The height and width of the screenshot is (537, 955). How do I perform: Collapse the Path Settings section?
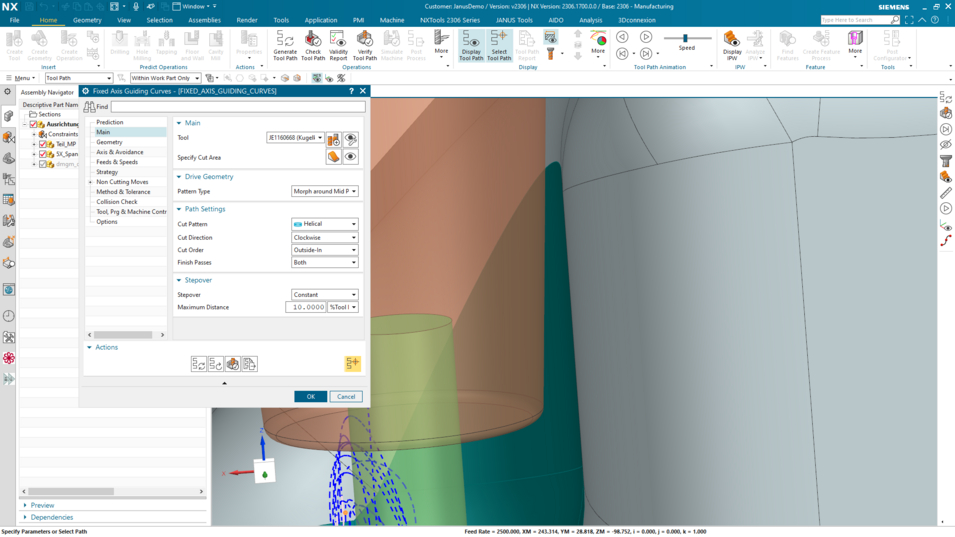179,209
